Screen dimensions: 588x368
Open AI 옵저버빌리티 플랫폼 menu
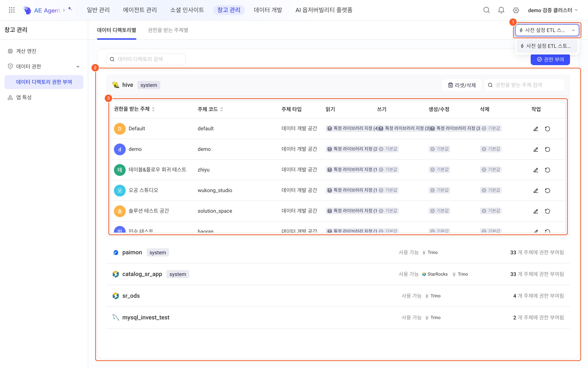(324, 10)
